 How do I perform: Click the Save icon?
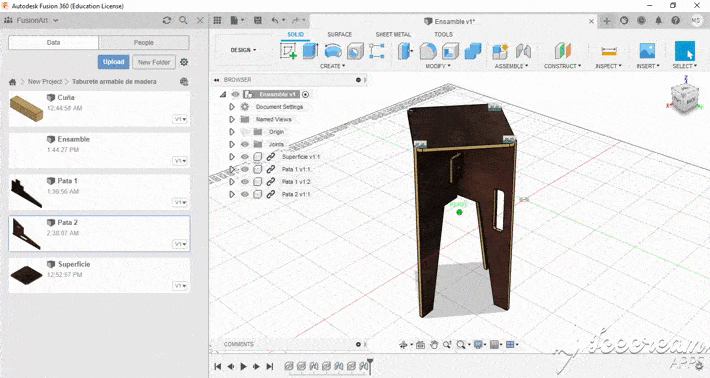[x=258, y=20]
